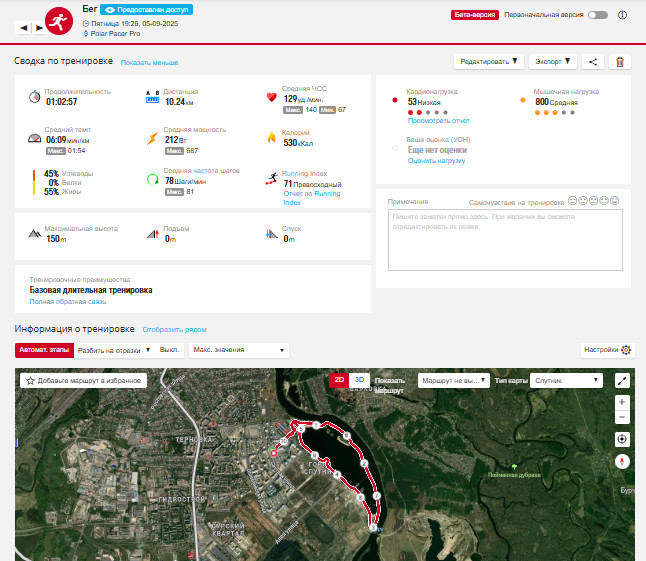Click Базовая длительная тренировка text
The image size is (646, 561).
pos(91,290)
